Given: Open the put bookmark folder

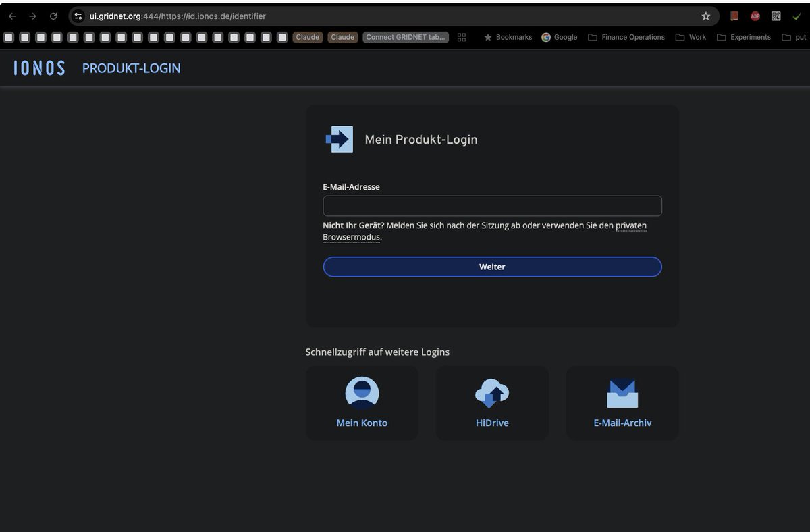Looking at the screenshot, I should pyautogui.click(x=794, y=37).
